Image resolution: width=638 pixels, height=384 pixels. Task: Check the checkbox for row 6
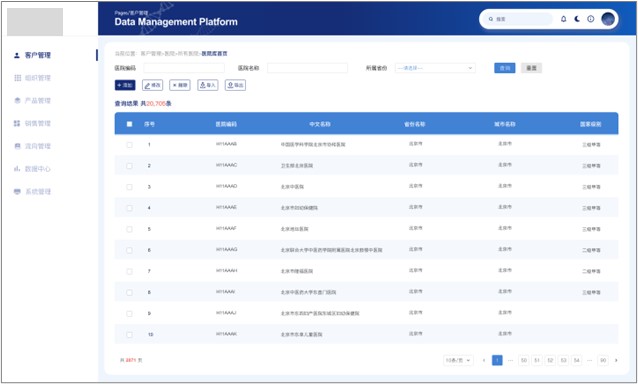pos(129,250)
